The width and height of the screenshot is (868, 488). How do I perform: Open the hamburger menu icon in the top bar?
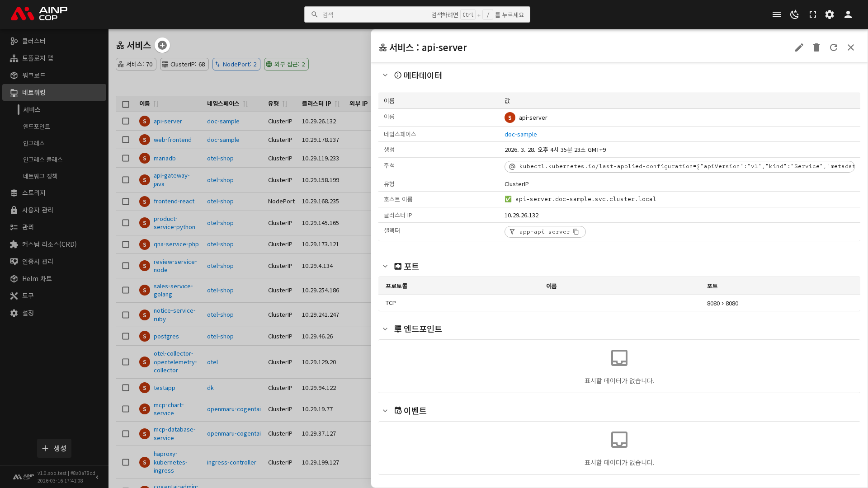[776, 14]
